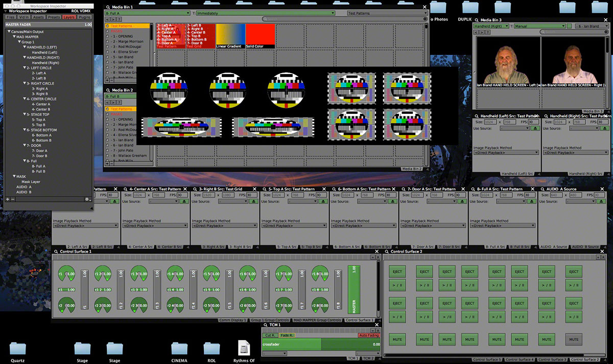
Task: Toggle the Cut R. button in TCM 1
Action: click(x=271, y=335)
